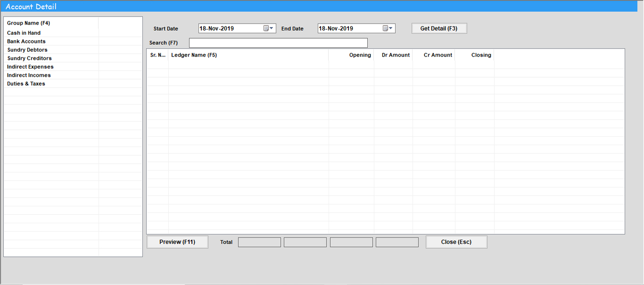
Task: Click the Closing column header
Action: point(481,55)
